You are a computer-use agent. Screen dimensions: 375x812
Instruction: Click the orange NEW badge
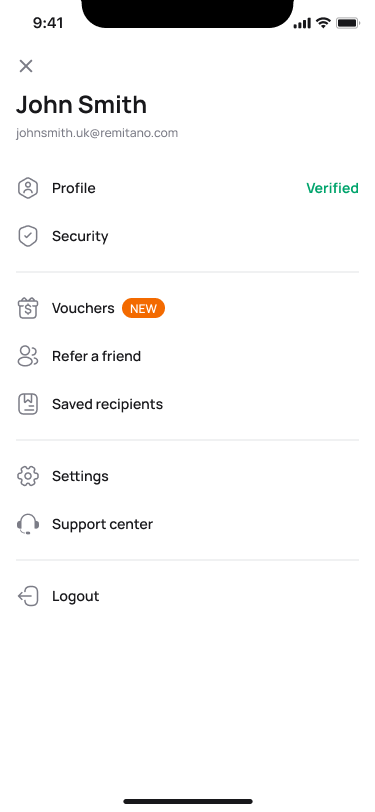point(143,309)
